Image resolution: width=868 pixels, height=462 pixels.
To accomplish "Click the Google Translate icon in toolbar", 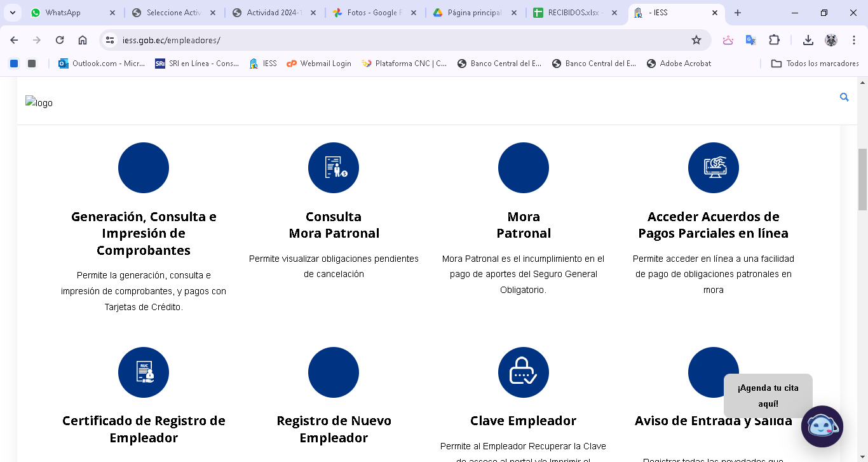I will point(750,40).
